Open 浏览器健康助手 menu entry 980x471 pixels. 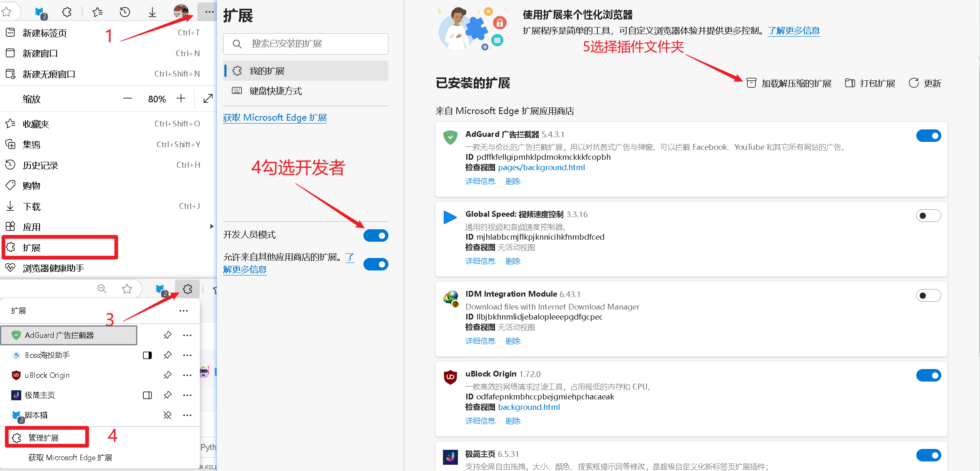[108, 268]
